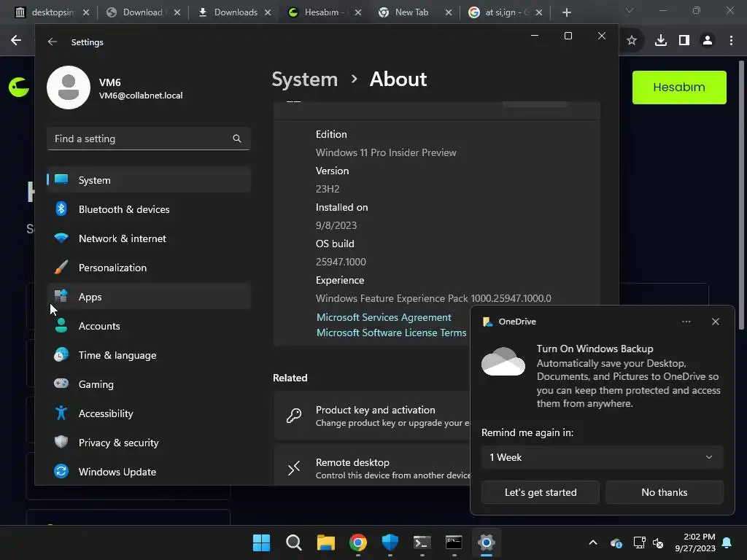Select Windows 11 Pro Insider Preview text
Image resolution: width=747 pixels, height=560 pixels.
tap(386, 152)
